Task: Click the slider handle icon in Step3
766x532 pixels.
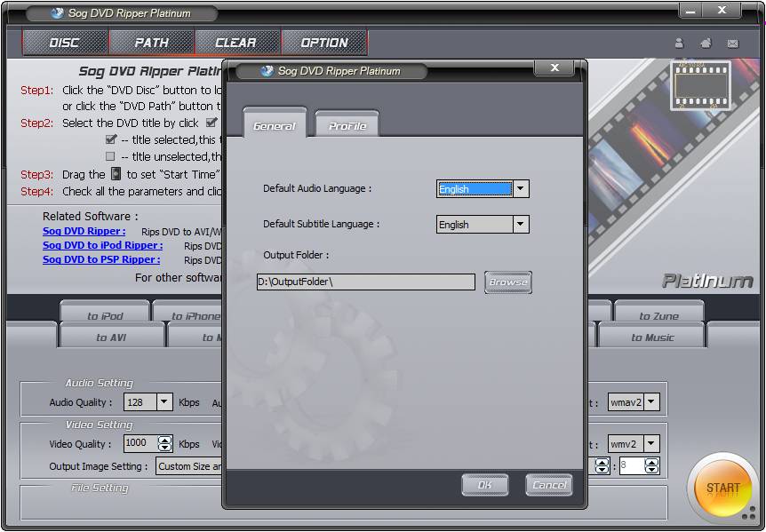Action: coord(116,174)
